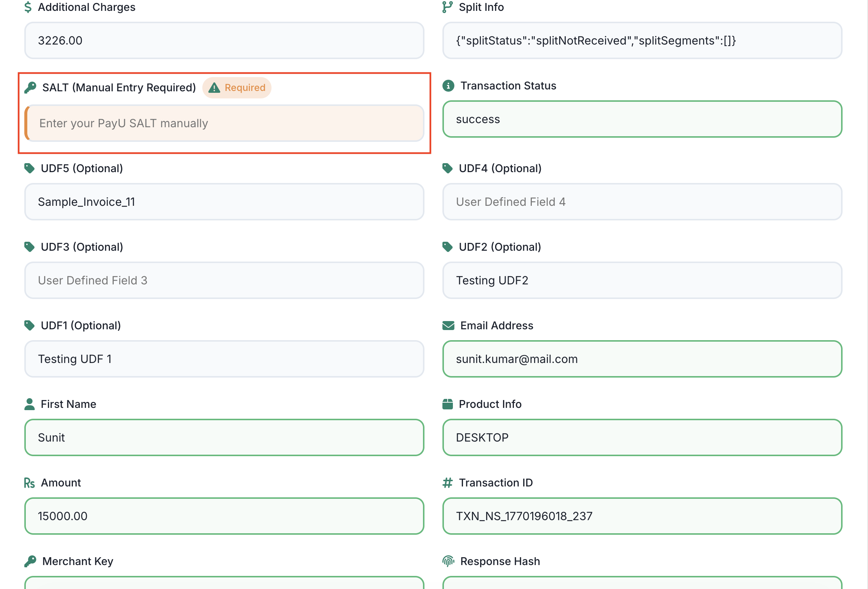Click the fingerprint icon beside Response Hash

click(448, 561)
